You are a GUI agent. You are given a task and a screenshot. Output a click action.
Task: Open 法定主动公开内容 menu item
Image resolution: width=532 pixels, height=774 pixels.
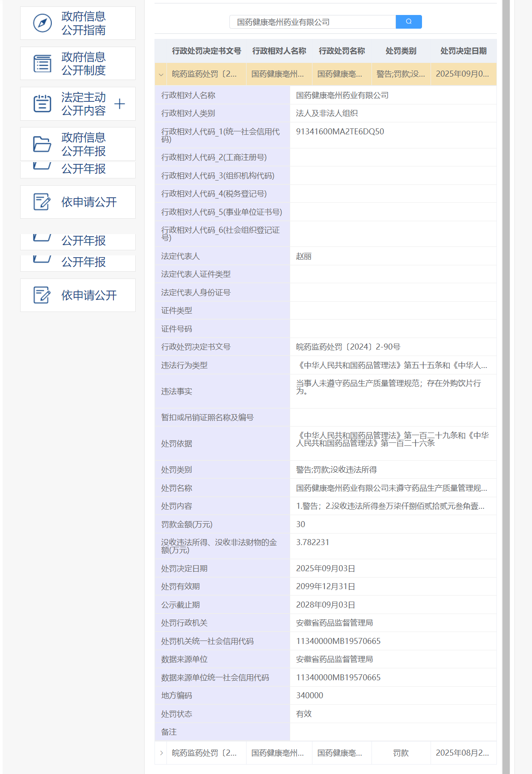click(78, 104)
